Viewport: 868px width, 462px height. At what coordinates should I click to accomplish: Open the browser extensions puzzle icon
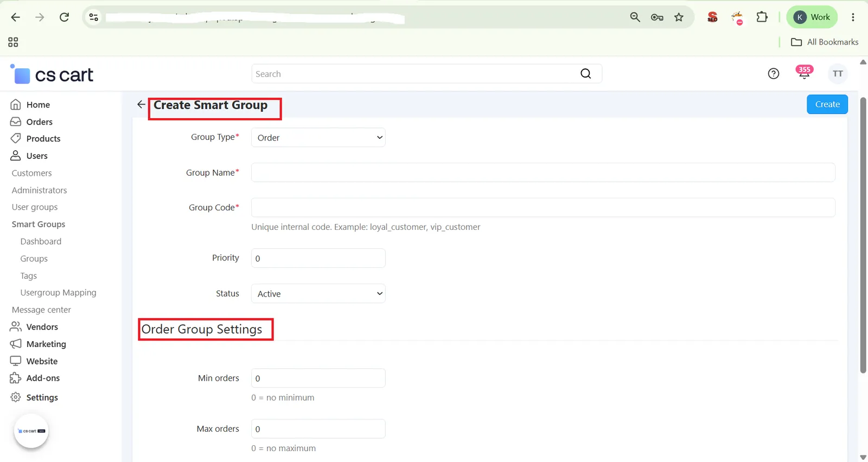[762, 17]
